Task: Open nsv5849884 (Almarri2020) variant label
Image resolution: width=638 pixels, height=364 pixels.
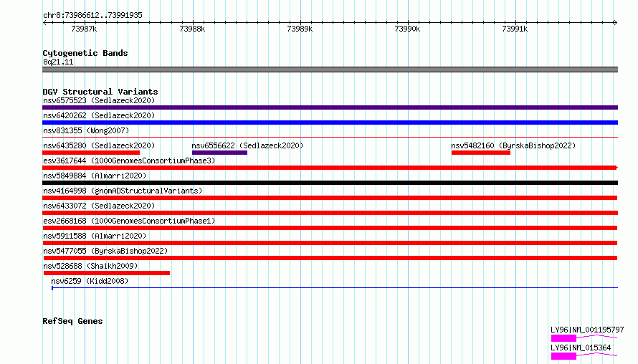Action: pyautogui.click(x=95, y=176)
